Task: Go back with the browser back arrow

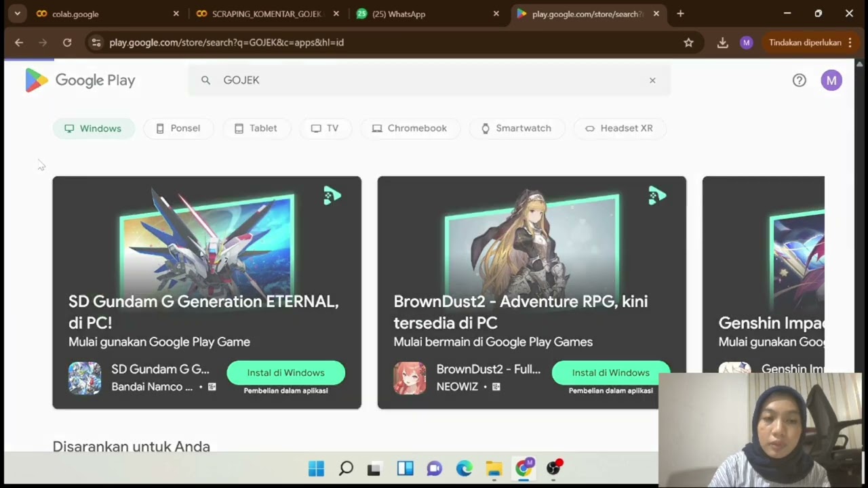Action: click(x=19, y=43)
